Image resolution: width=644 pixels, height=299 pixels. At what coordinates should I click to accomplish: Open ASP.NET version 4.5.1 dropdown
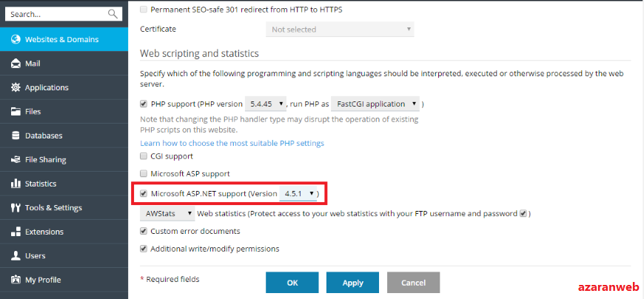point(298,193)
